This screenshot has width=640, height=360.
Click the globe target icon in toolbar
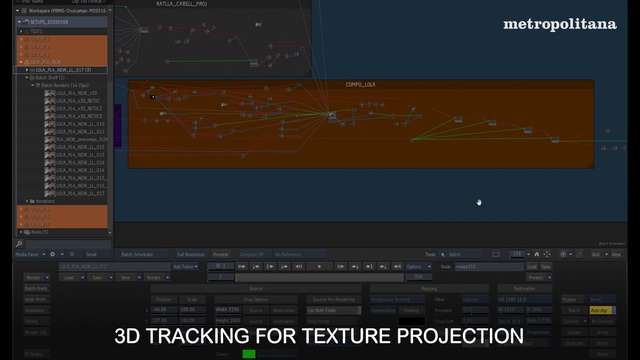(x=563, y=254)
